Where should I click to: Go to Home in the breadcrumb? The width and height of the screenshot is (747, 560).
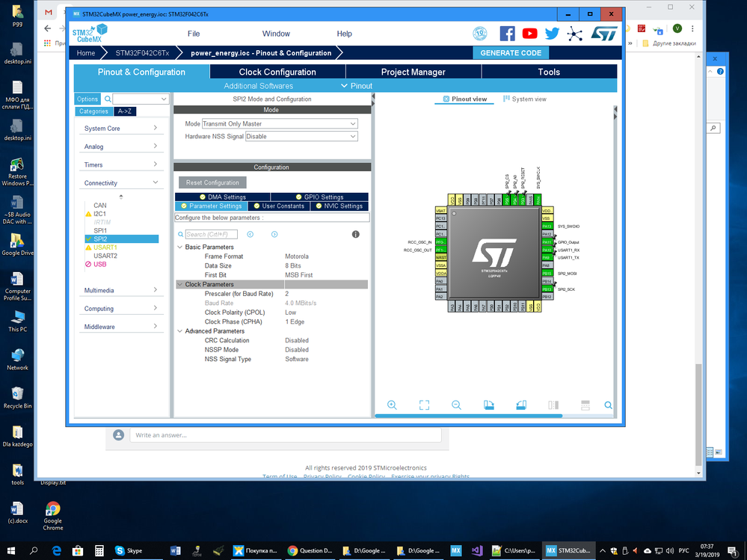click(x=86, y=53)
